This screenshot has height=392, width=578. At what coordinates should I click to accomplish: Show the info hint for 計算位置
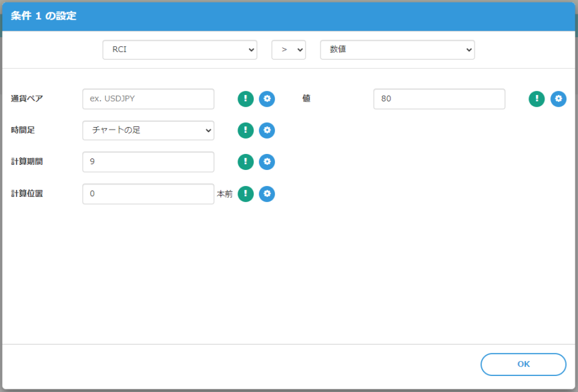(245, 194)
